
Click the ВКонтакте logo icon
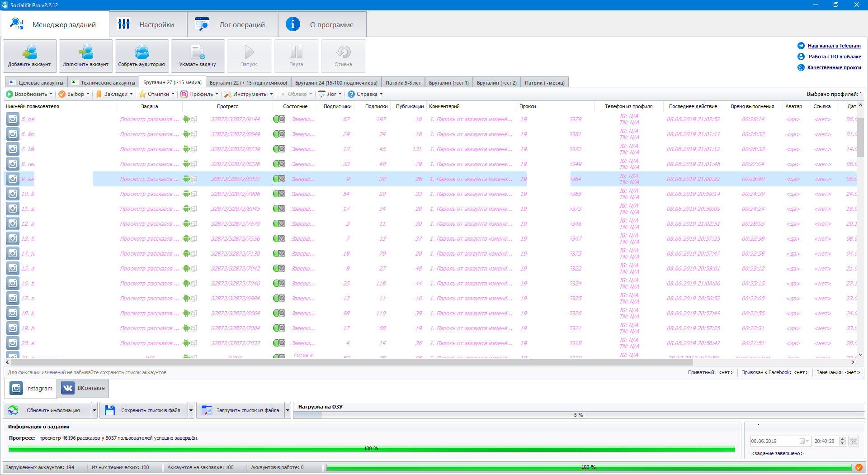(x=68, y=388)
